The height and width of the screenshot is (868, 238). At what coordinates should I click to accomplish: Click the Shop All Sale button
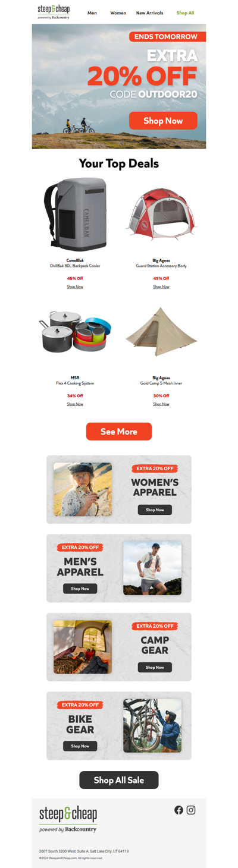(x=119, y=780)
